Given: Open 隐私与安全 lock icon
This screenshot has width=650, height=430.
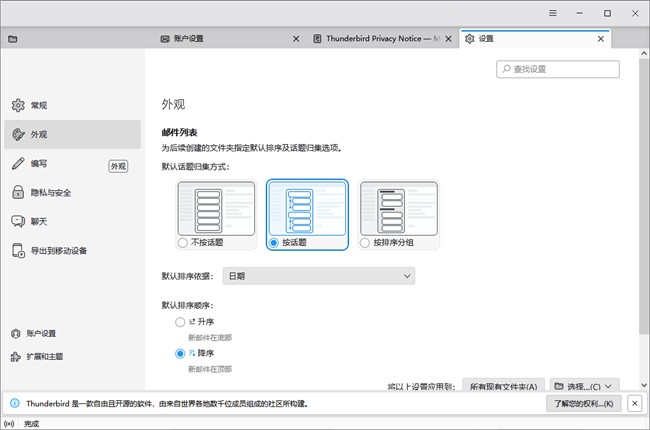Looking at the screenshot, I should click(17, 193).
